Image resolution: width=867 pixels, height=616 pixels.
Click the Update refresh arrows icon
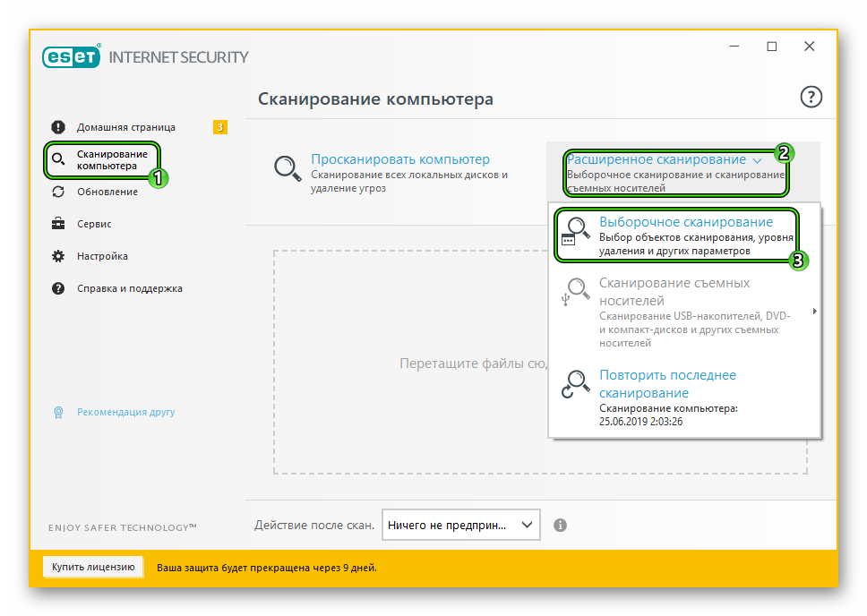(58, 192)
